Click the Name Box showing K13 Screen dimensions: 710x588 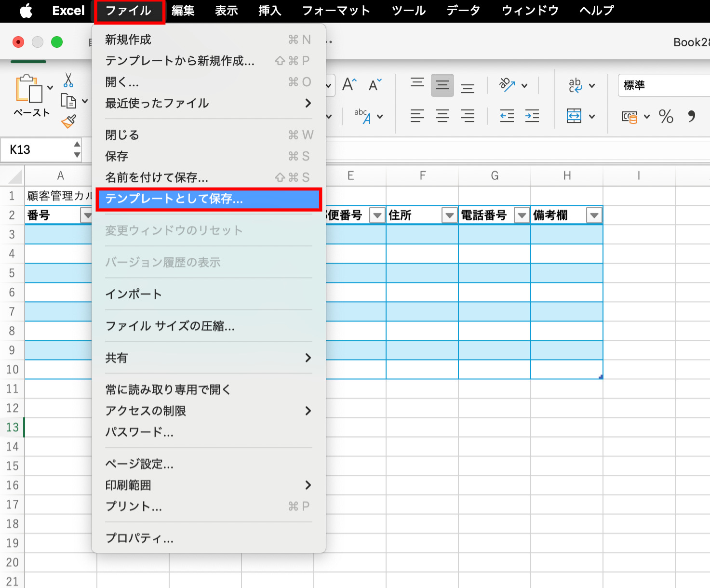(x=39, y=150)
